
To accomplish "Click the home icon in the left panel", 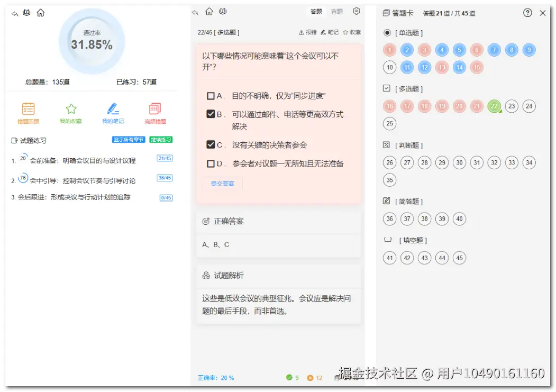I will pos(41,13).
